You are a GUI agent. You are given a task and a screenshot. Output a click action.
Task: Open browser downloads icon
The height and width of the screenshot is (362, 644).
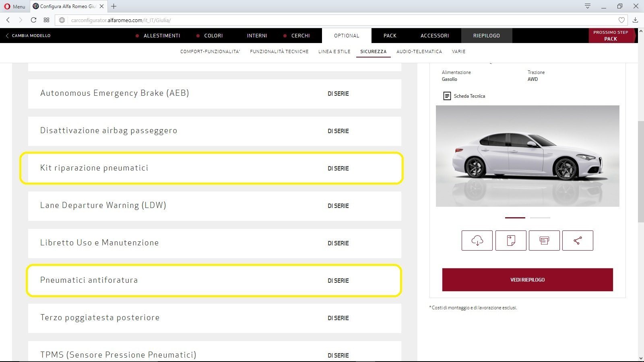tap(636, 20)
